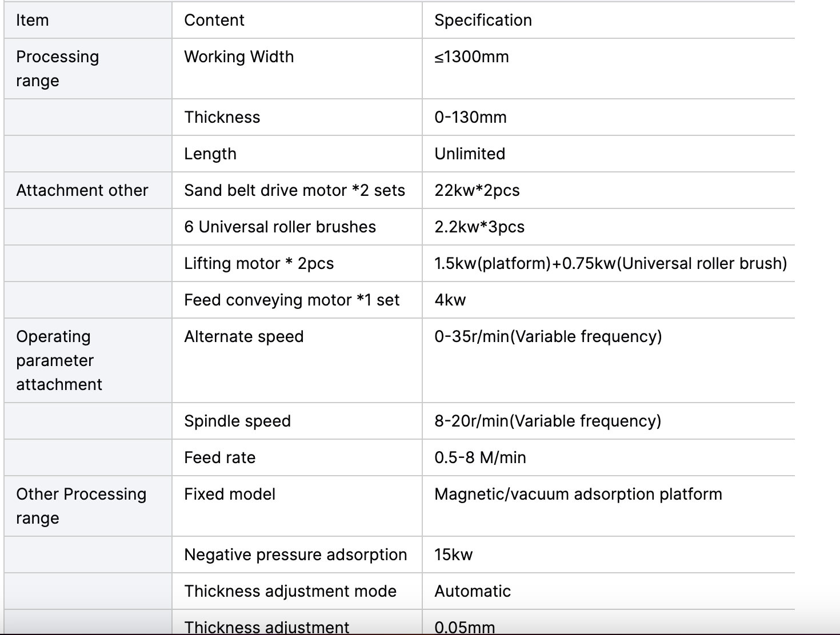Screen dimensions: 840x635
Task: Click the 0-130mm thickness value
Action: click(x=470, y=118)
